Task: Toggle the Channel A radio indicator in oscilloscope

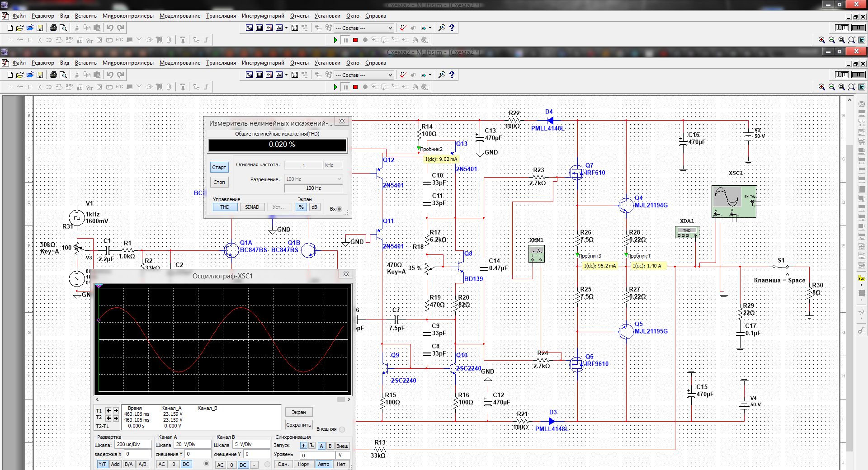Action: pos(207,464)
